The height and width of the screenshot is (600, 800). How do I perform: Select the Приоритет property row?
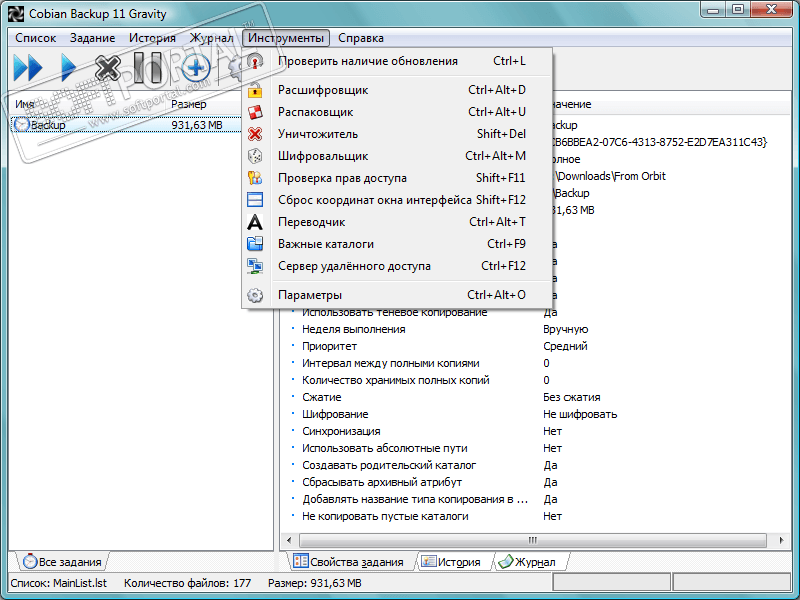click(533, 346)
